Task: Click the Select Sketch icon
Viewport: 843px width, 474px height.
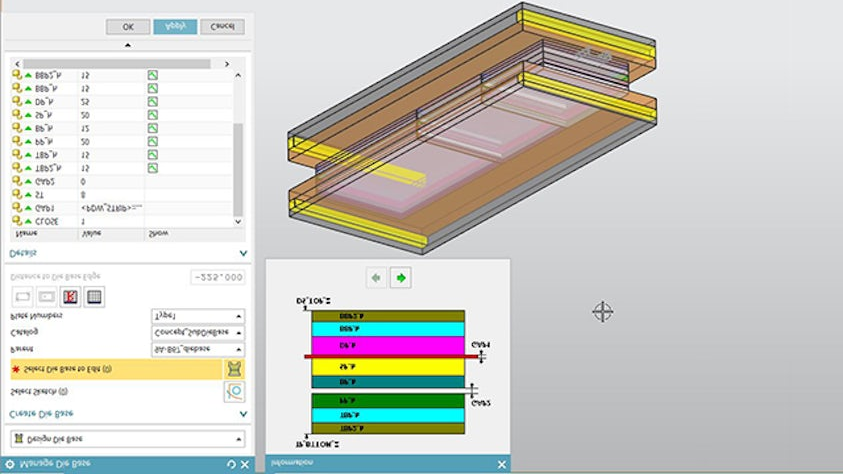Action: coord(235,391)
